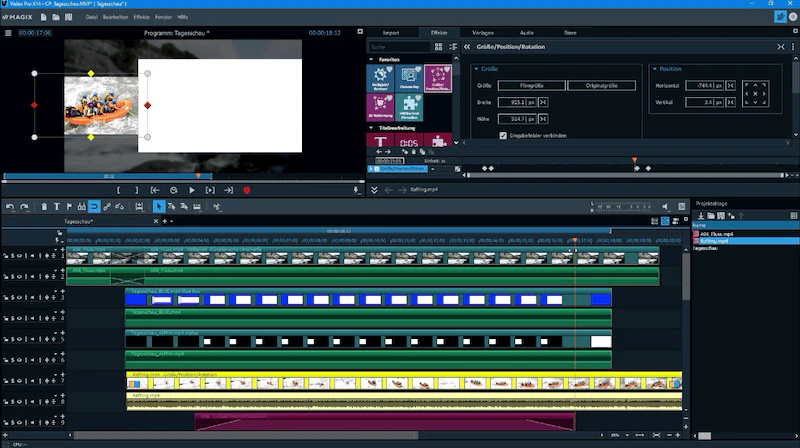This screenshot has height=448, width=800.
Task: Open a project with the folder icon
Action: (56, 17)
